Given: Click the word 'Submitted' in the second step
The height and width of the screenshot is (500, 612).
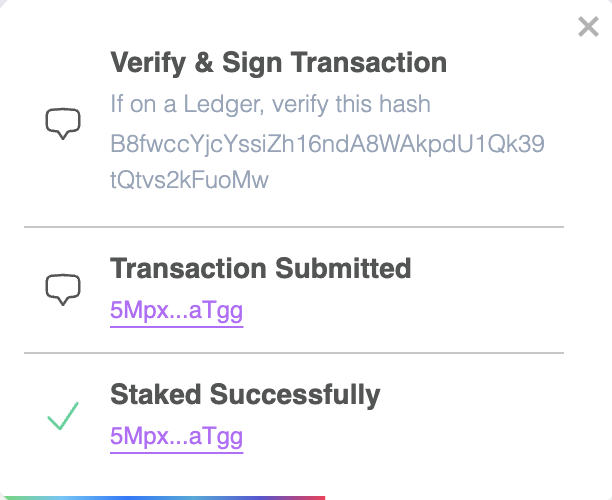Looking at the screenshot, I should (x=343, y=269).
